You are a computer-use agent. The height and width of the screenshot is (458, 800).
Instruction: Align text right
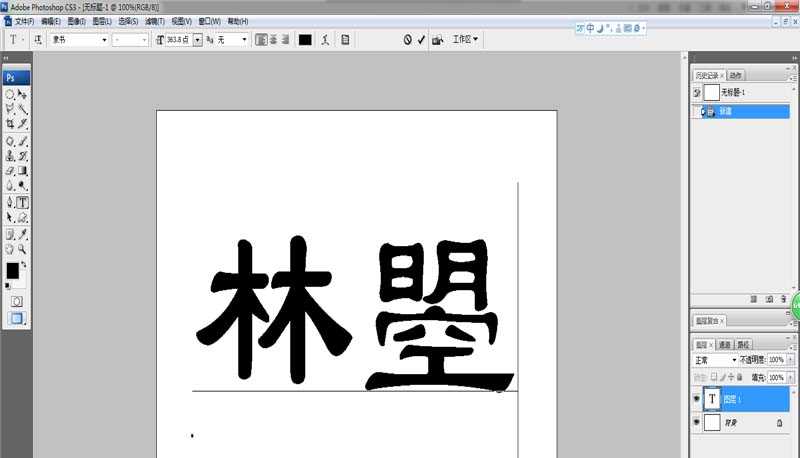click(x=285, y=40)
